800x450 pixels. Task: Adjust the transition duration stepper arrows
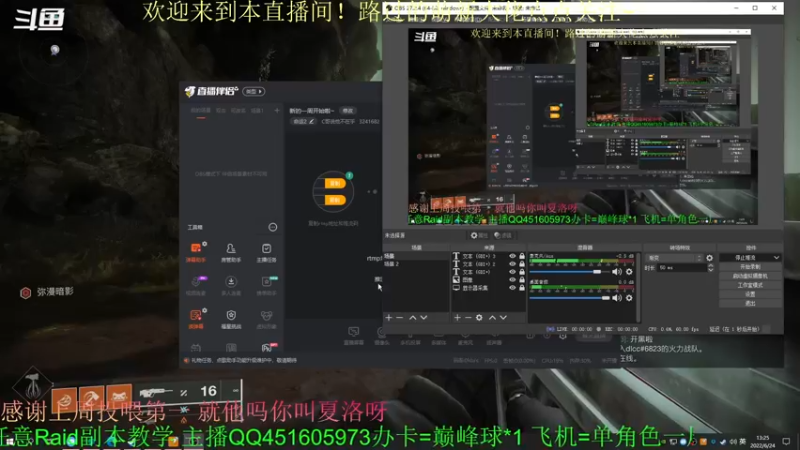click(711, 267)
